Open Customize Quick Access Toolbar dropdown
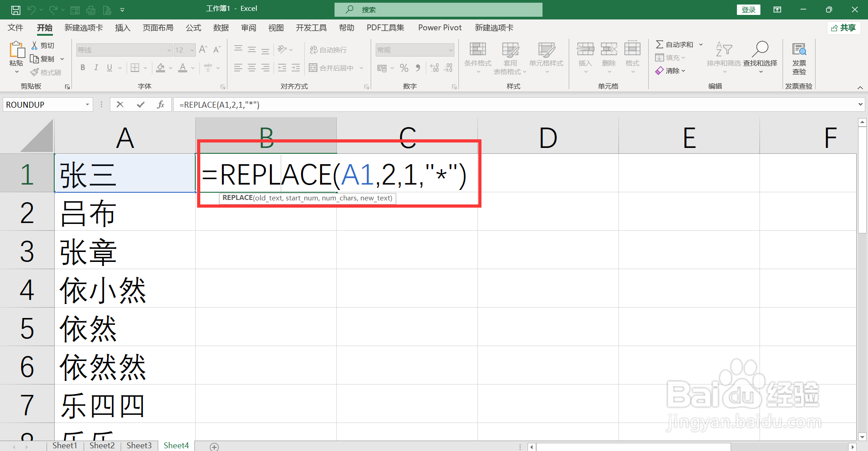Viewport: 868px width, 451px height. point(123,9)
